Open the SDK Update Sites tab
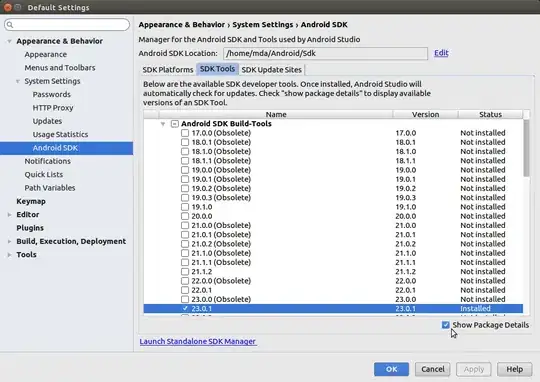 tap(271, 70)
